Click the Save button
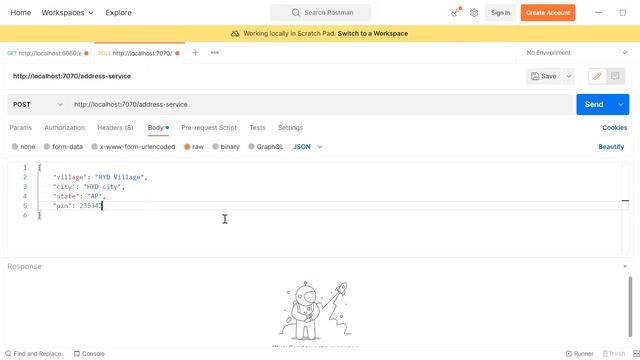 [x=544, y=76]
